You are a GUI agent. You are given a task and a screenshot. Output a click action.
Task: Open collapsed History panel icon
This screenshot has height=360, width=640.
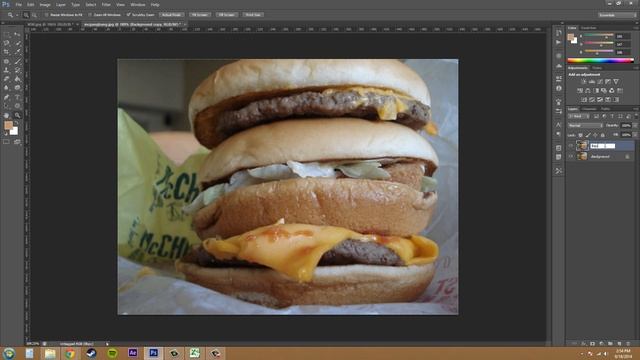(x=559, y=33)
